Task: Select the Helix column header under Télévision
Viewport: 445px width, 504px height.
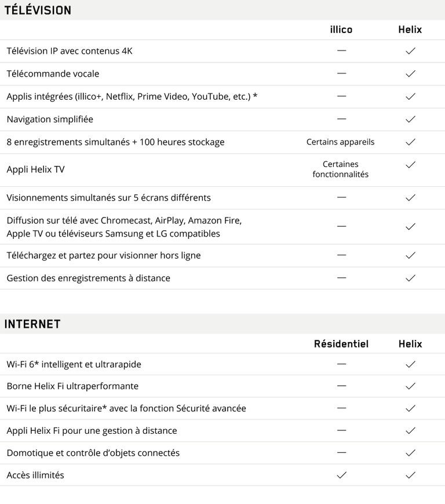Action: pos(410,30)
